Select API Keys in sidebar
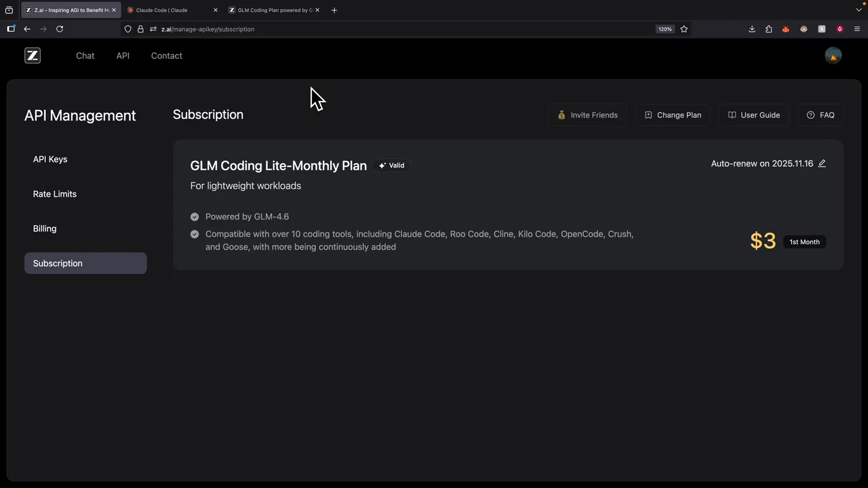The height and width of the screenshot is (488, 868). click(86, 159)
